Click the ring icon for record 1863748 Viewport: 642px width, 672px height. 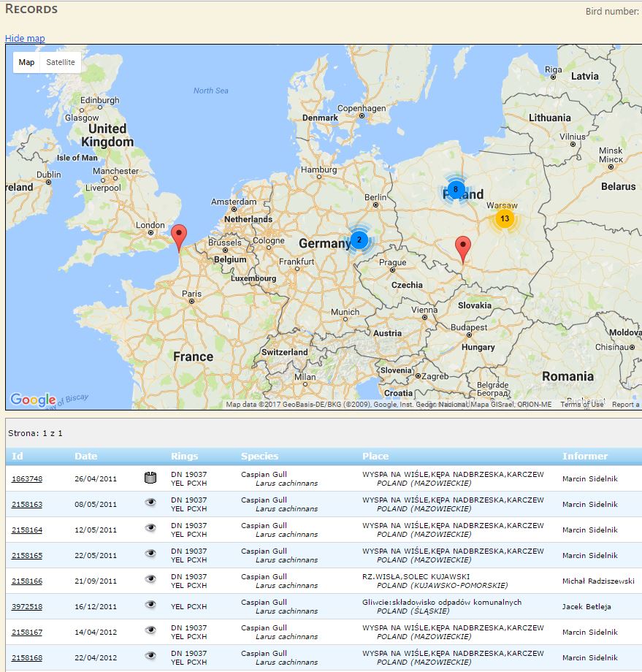(150, 478)
